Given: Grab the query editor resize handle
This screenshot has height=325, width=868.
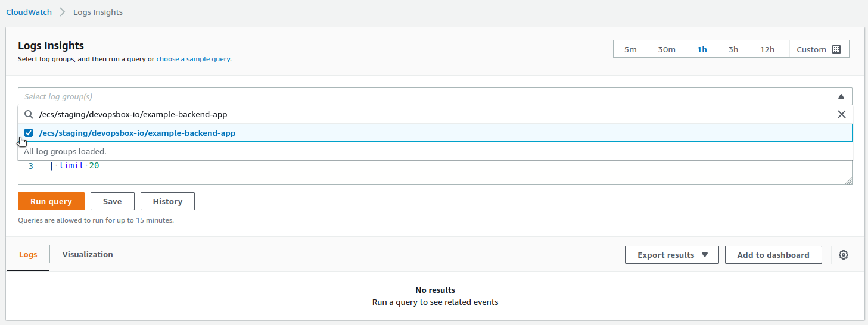Looking at the screenshot, I should pos(848,180).
